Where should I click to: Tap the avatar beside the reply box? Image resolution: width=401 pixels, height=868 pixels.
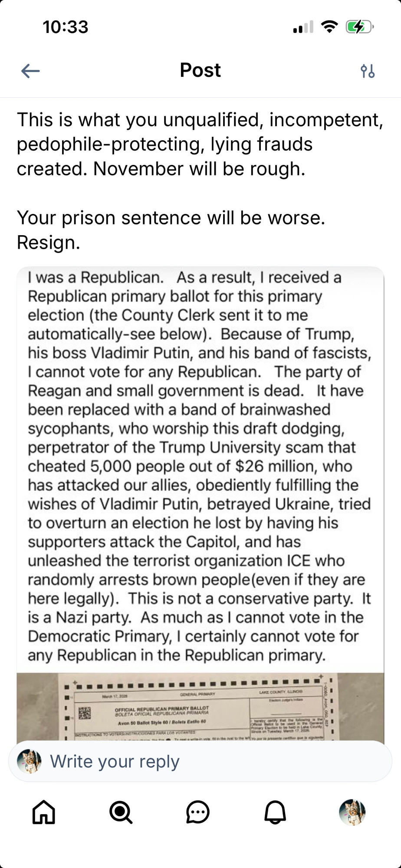(x=29, y=761)
